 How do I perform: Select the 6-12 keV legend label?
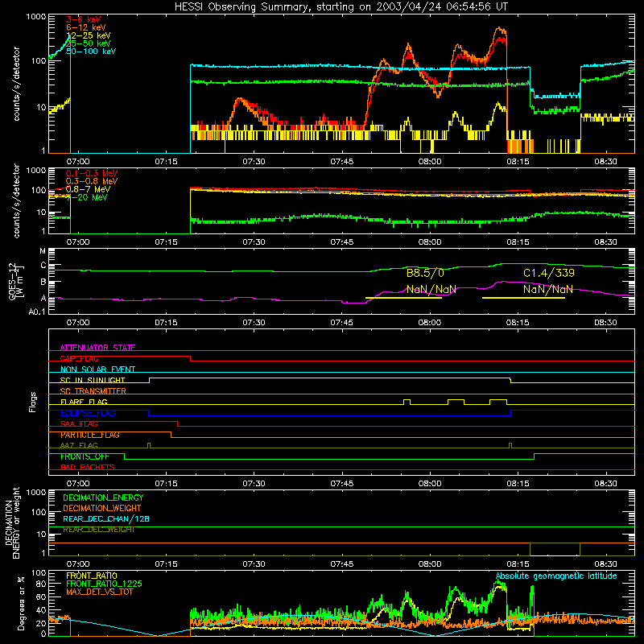86,27
